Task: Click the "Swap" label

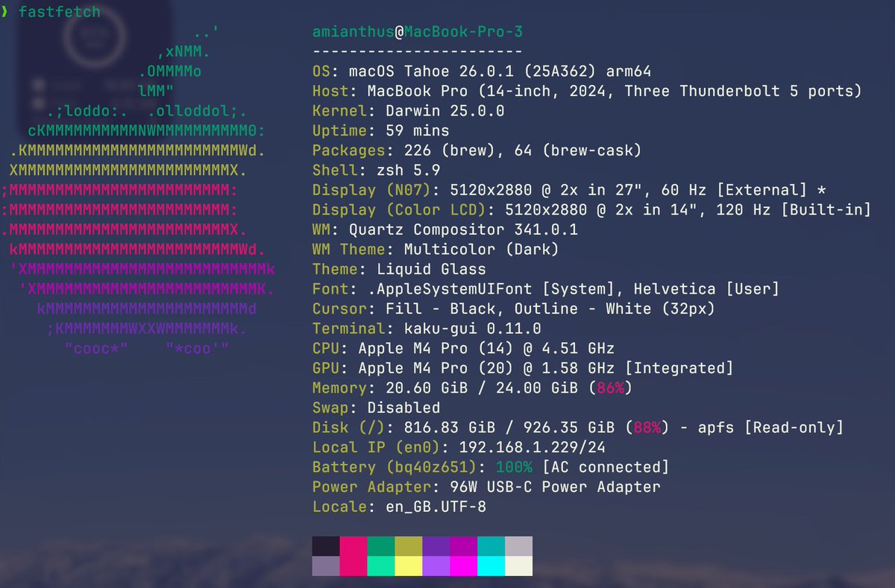Action: 330,408
